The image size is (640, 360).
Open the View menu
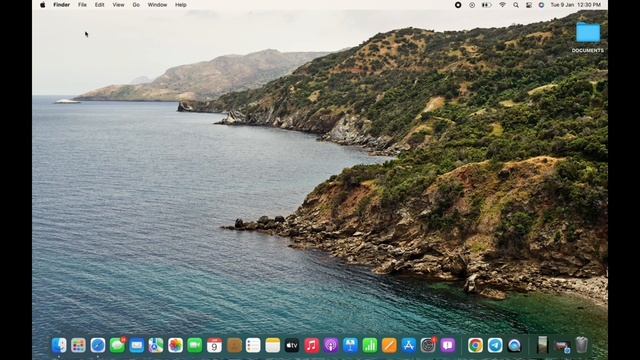click(118, 5)
